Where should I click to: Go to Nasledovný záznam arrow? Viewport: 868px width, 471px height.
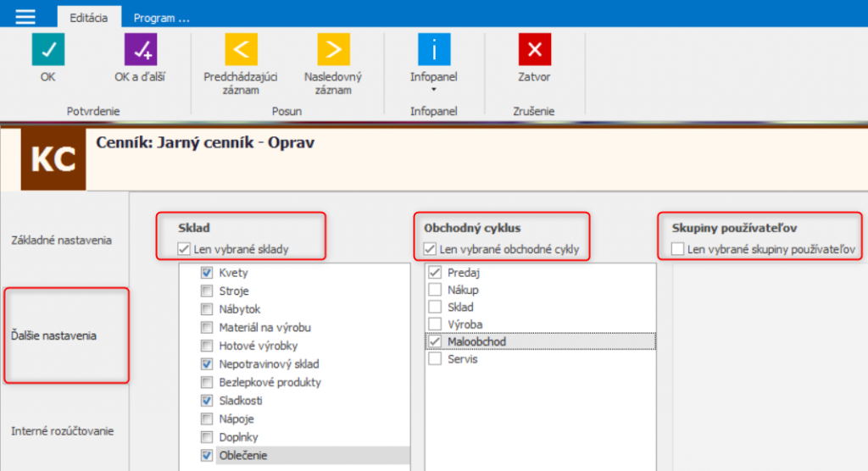[333, 49]
